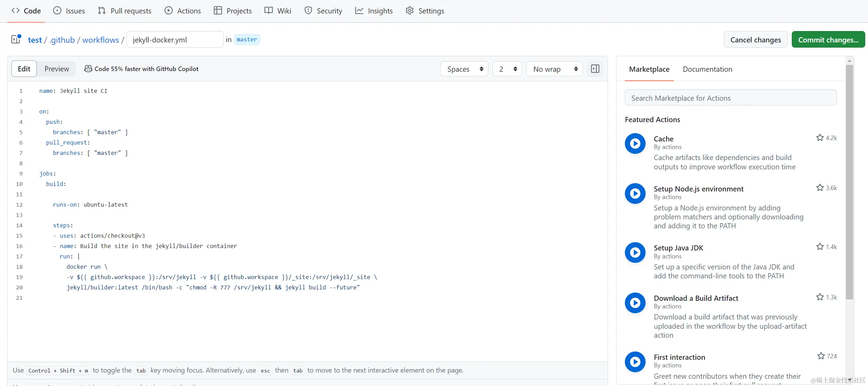Switch the editor to Edit mode

point(24,69)
